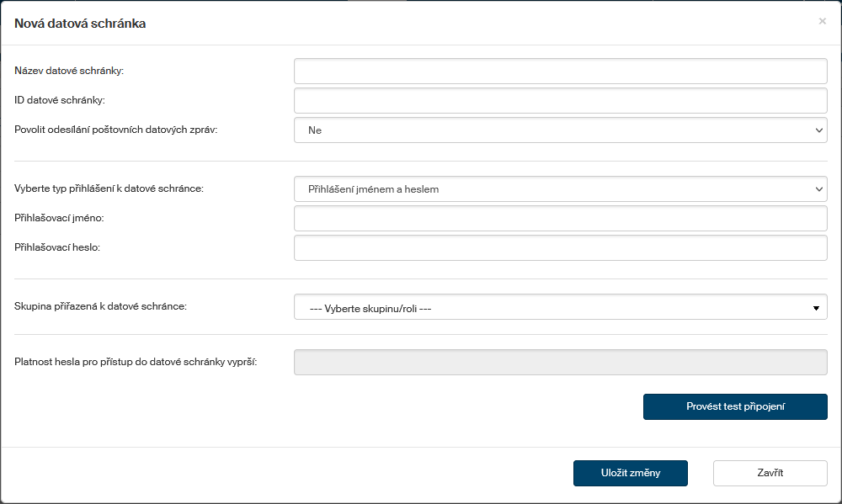Click the Platnost hesla vyprší label text
The height and width of the screenshot is (504, 842).
tap(136, 362)
